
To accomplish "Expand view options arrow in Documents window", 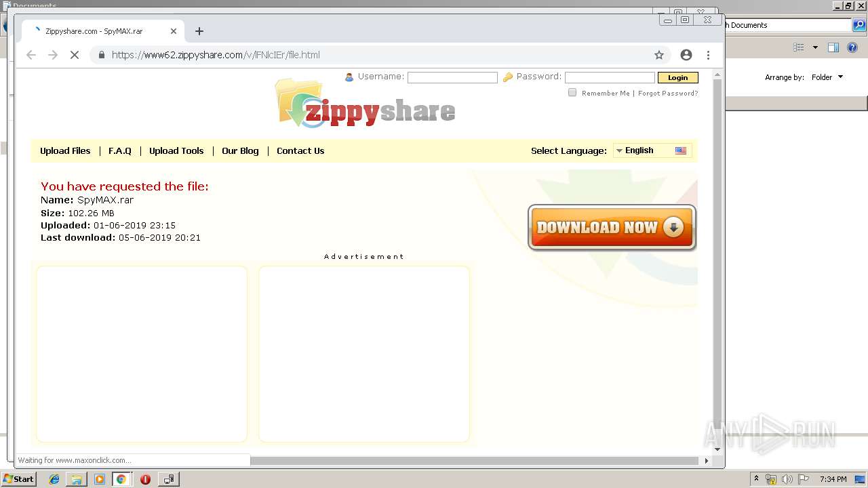I will (815, 47).
